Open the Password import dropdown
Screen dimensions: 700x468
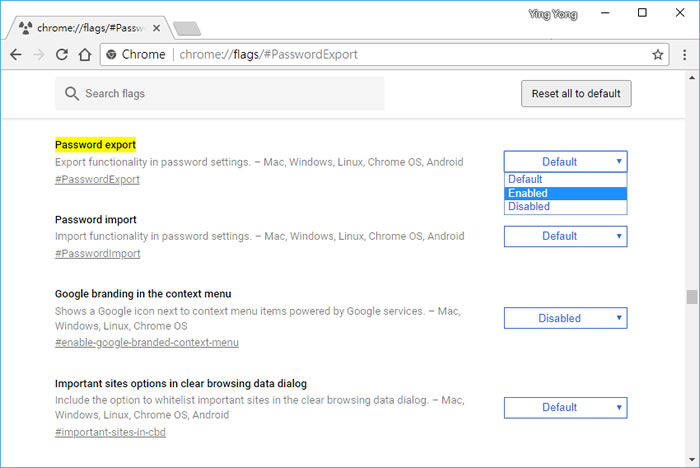tap(566, 236)
